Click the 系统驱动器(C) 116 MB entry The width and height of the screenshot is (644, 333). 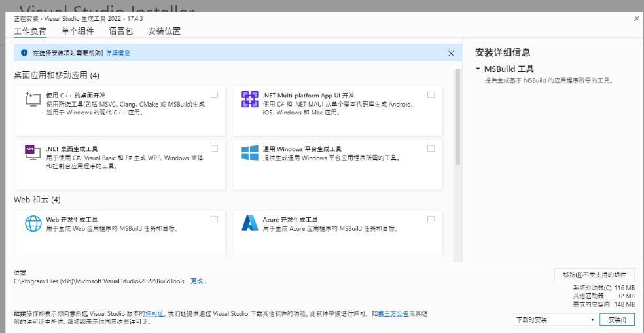(603, 288)
